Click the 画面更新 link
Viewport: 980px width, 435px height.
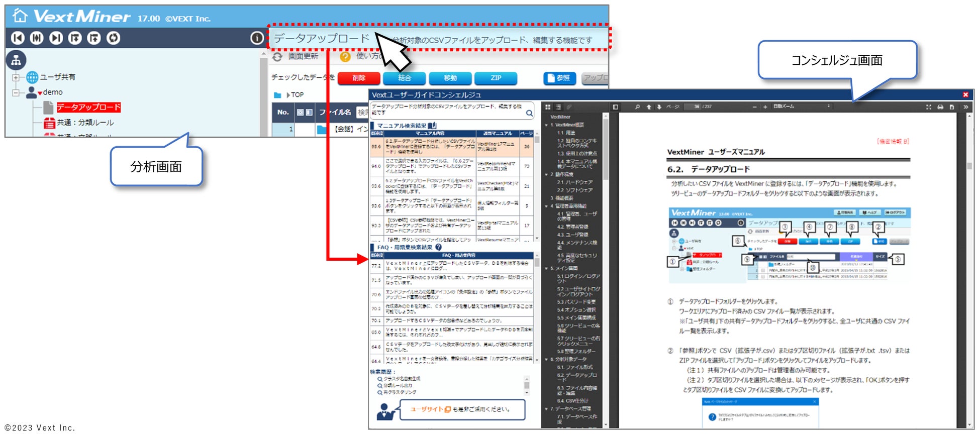tap(303, 56)
